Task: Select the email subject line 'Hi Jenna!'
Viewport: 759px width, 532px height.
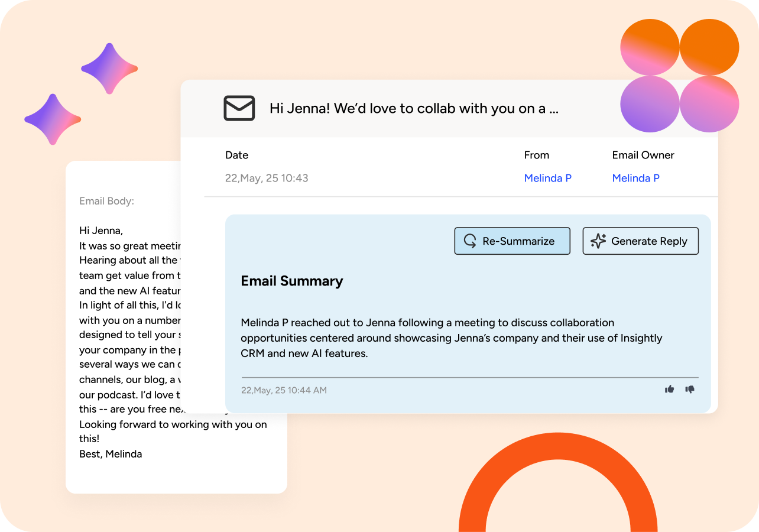Action: coord(413,108)
